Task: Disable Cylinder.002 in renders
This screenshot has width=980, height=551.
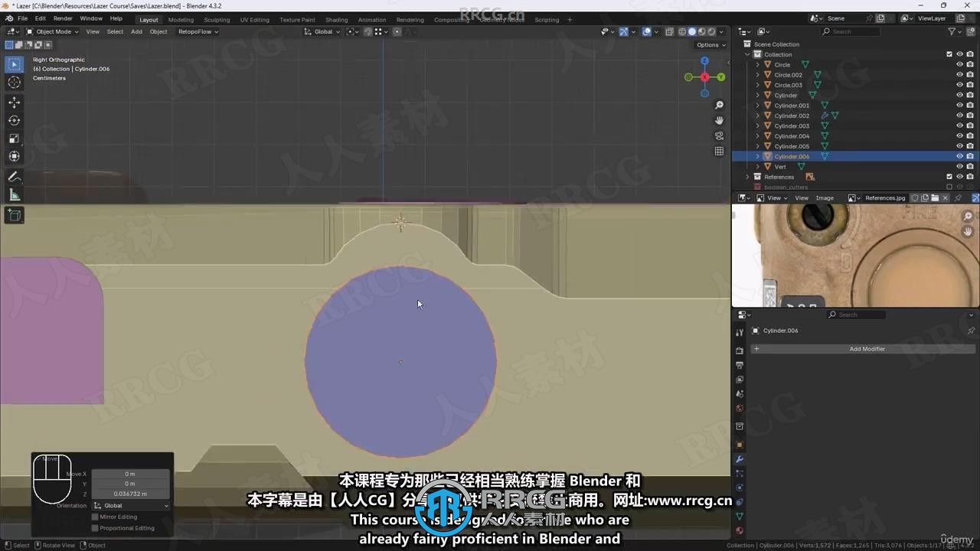Action: [x=970, y=116]
